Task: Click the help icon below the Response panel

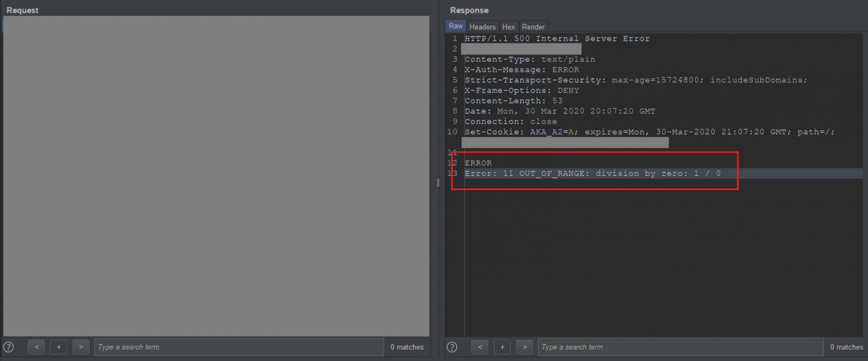Action: (x=452, y=347)
